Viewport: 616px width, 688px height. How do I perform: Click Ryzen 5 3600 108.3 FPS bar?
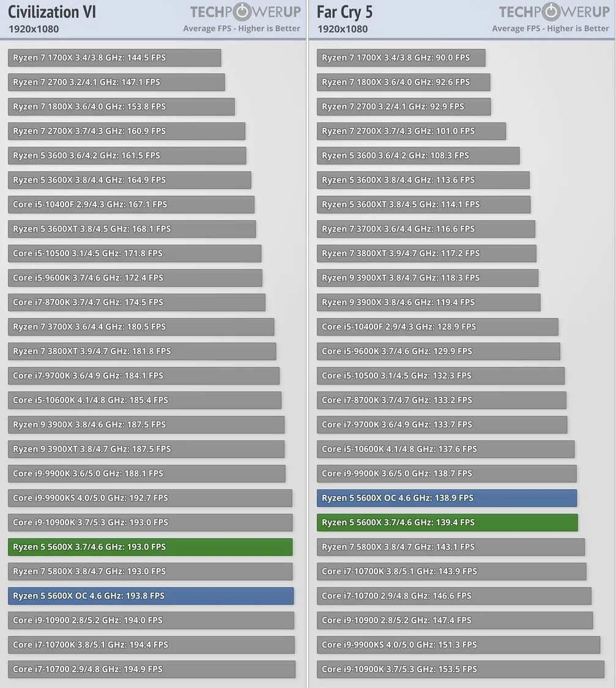[x=418, y=155]
